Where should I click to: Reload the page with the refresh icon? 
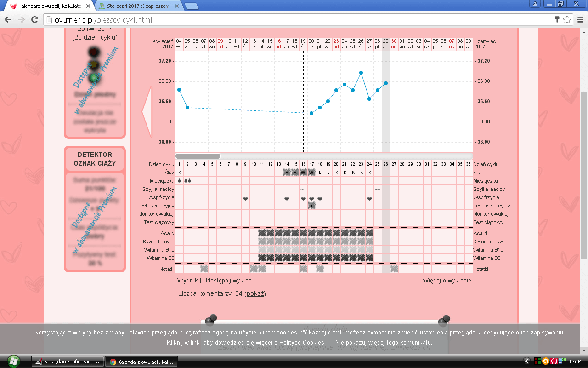(34, 20)
